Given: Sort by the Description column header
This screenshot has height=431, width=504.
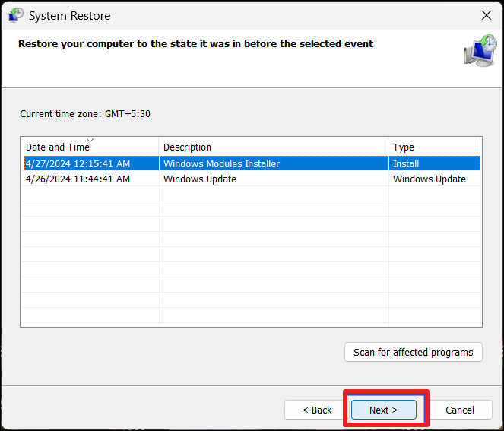Looking at the screenshot, I should coord(187,147).
